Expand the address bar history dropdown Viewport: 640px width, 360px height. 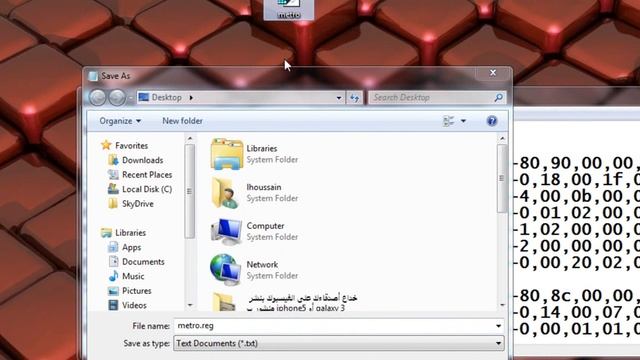339,98
